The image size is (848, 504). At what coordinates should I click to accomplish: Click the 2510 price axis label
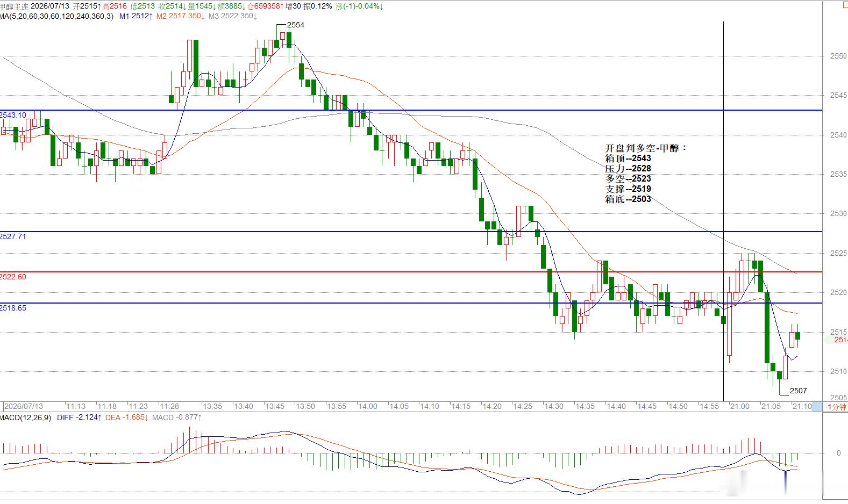tap(838, 371)
